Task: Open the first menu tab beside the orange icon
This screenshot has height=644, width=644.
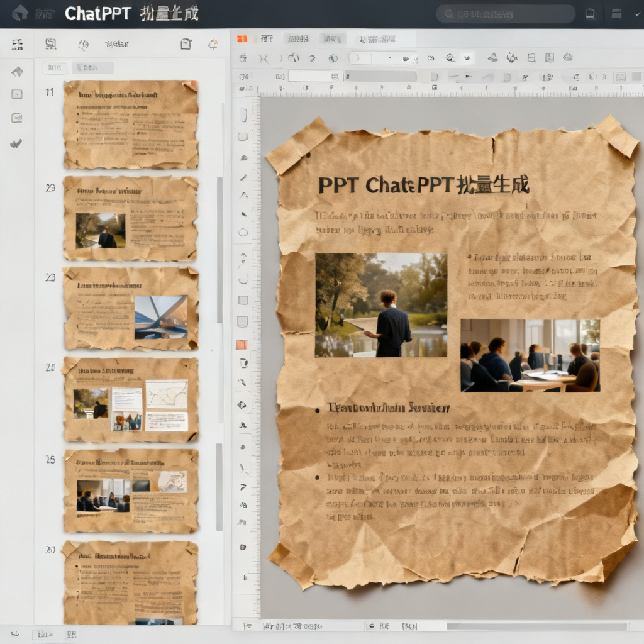Action: [x=267, y=39]
